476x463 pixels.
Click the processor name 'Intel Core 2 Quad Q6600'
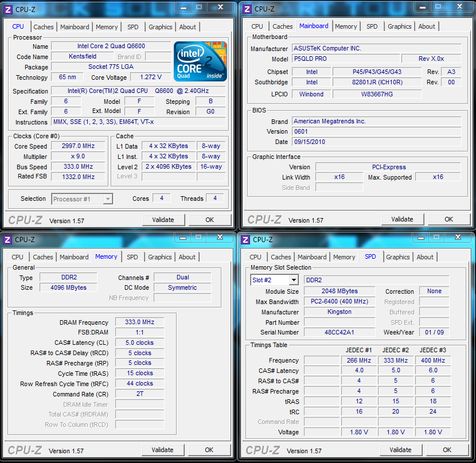111,46
